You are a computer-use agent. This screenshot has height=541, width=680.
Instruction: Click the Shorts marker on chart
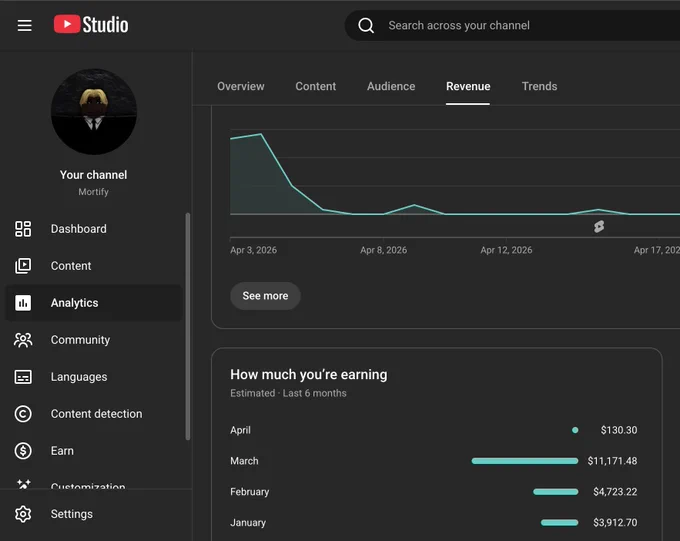[599, 226]
